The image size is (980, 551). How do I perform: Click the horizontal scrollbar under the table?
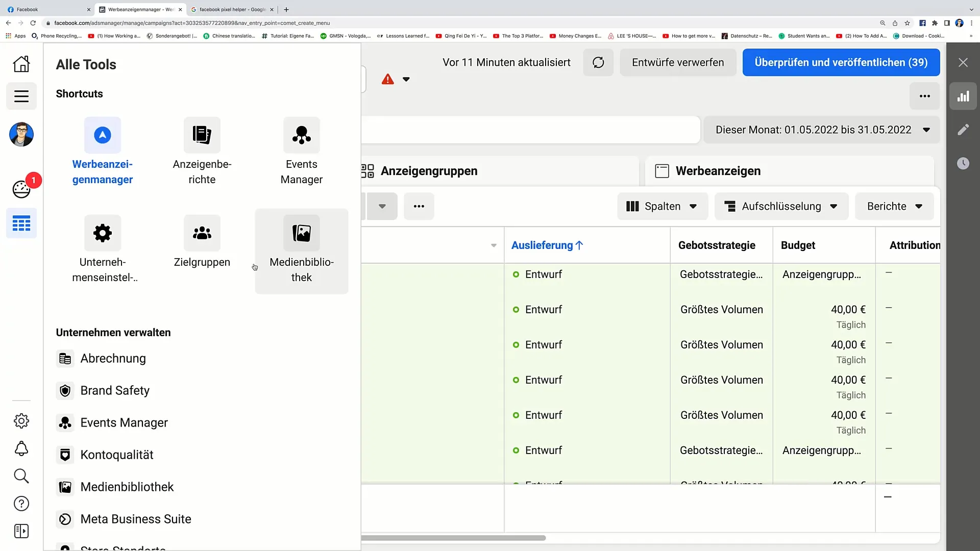(x=453, y=538)
